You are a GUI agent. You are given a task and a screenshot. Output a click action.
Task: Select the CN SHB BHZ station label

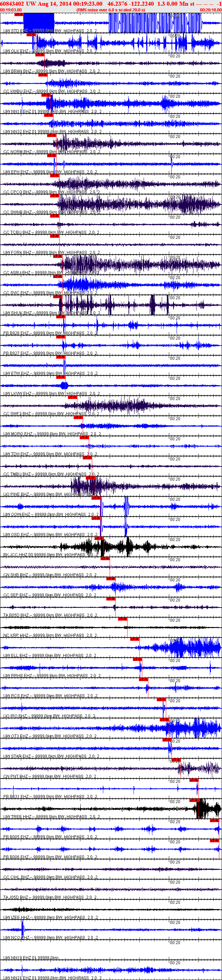pos(50,575)
